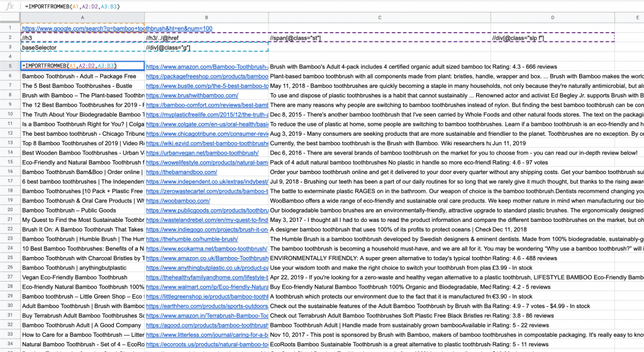Select row 20 header
The height and width of the screenshot is (352, 644).
pyautogui.click(x=10, y=210)
